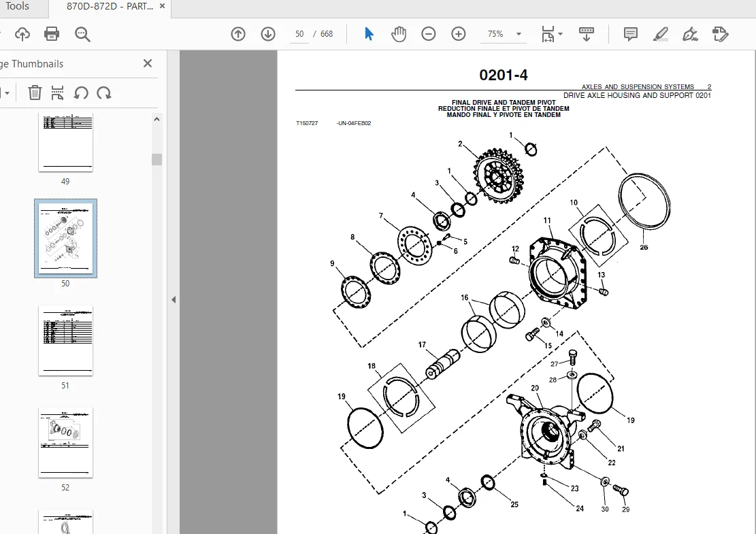
Task: Select page 52 thumbnail
Action: coord(65,442)
